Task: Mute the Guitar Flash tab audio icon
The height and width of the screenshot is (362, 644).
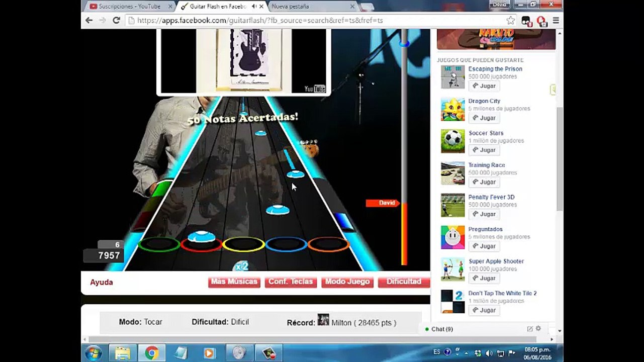Action: 254,7
